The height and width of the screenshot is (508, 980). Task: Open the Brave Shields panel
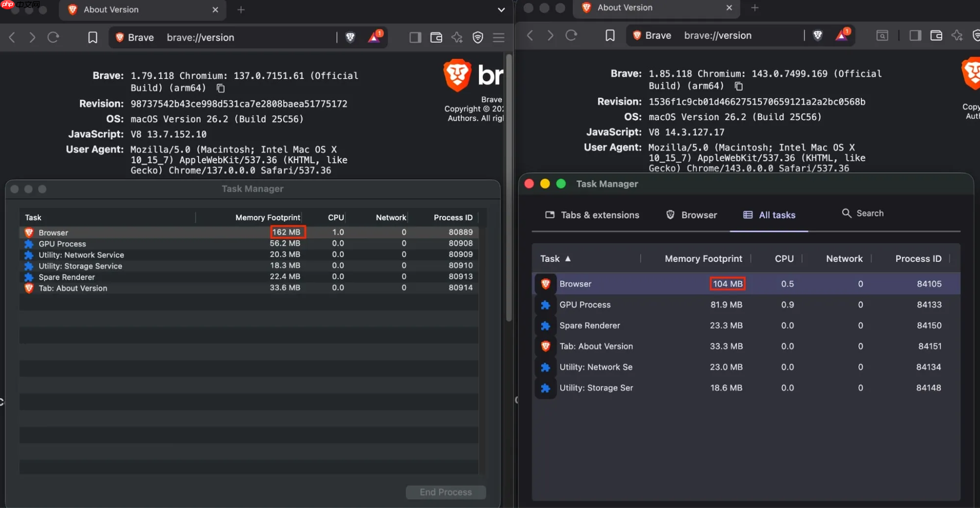(350, 37)
